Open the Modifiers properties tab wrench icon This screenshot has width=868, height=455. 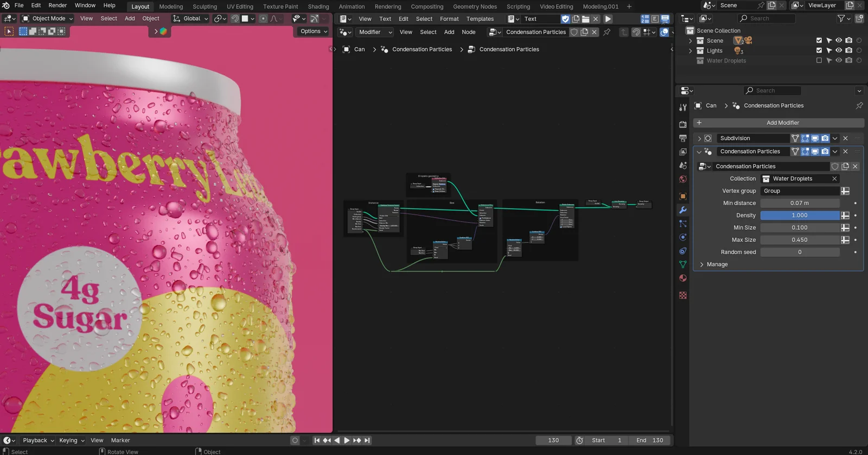click(x=683, y=210)
